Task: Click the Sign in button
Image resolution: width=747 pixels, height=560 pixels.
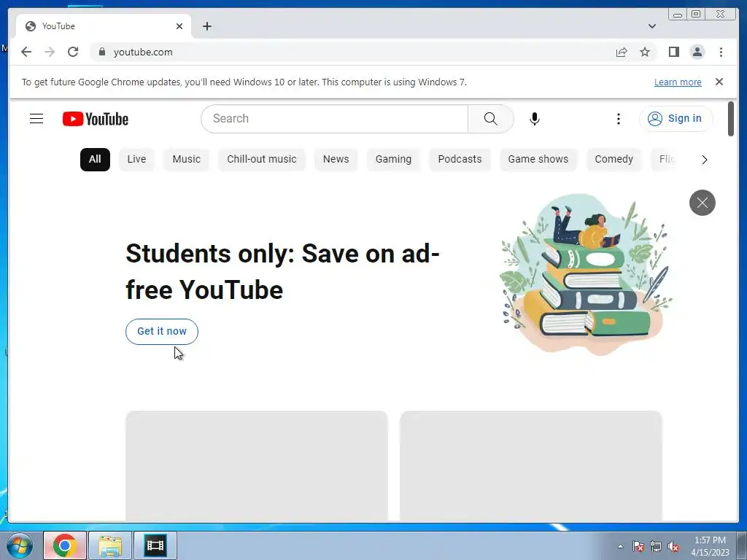Action: point(676,119)
